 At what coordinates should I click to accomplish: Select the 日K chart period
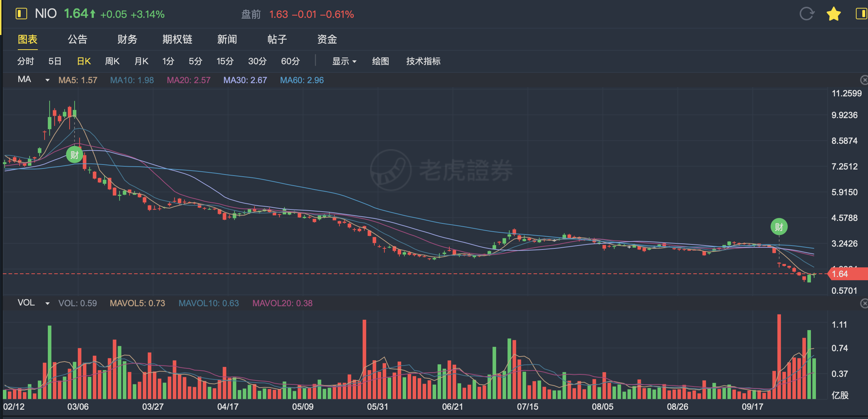pos(84,61)
